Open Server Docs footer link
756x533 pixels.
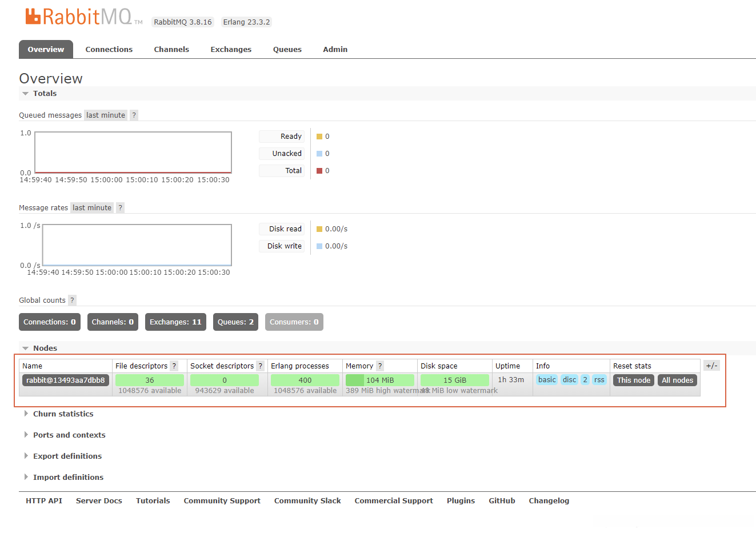point(99,501)
